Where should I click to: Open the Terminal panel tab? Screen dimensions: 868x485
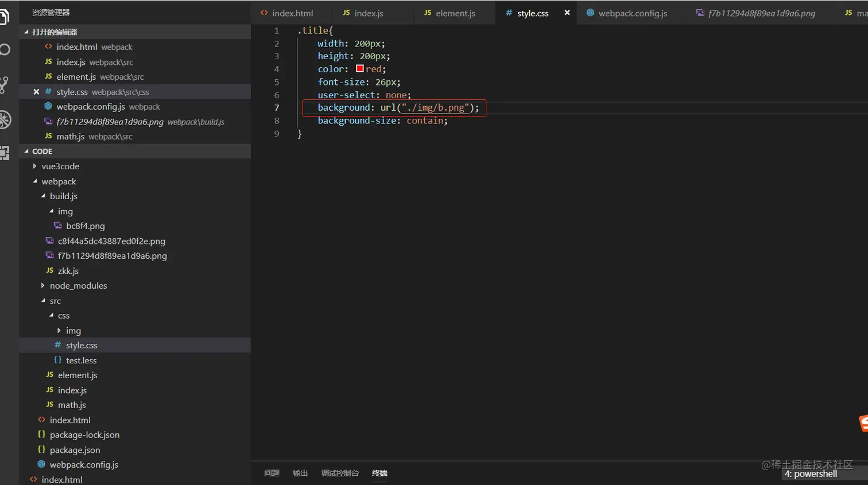pos(379,474)
